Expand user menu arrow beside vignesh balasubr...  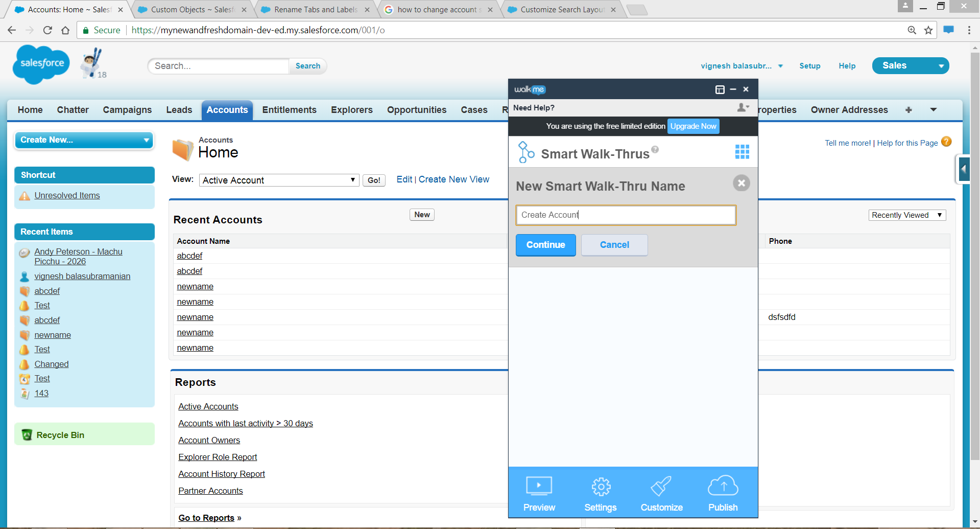point(780,66)
